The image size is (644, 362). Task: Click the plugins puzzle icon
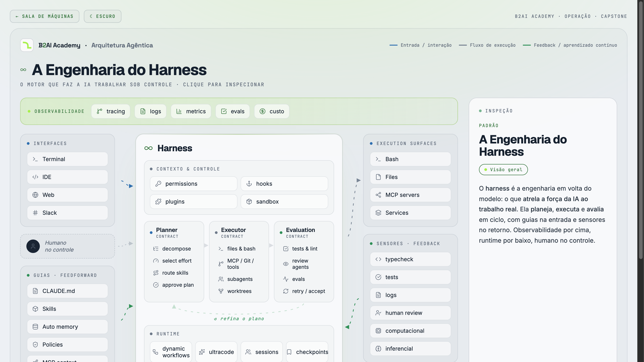coord(158,202)
